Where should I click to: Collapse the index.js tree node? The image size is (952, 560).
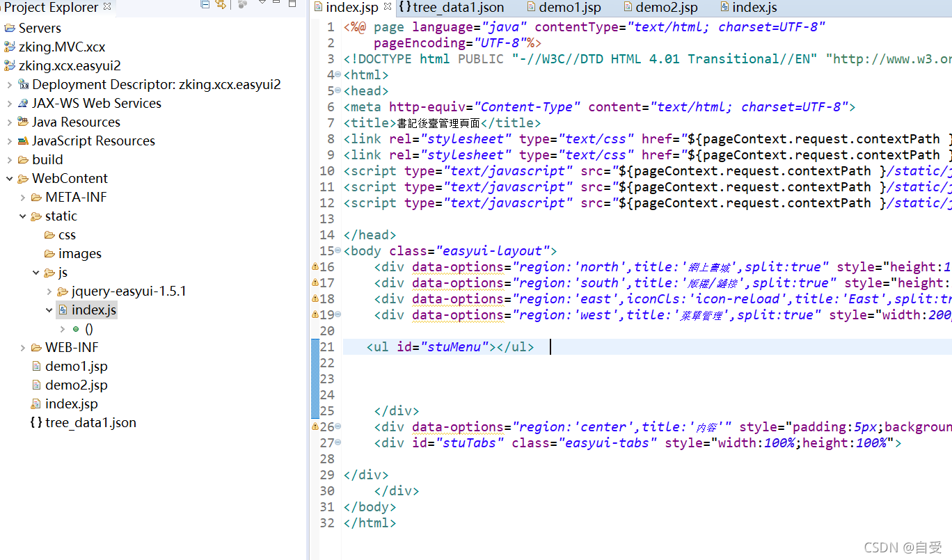click(x=49, y=310)
